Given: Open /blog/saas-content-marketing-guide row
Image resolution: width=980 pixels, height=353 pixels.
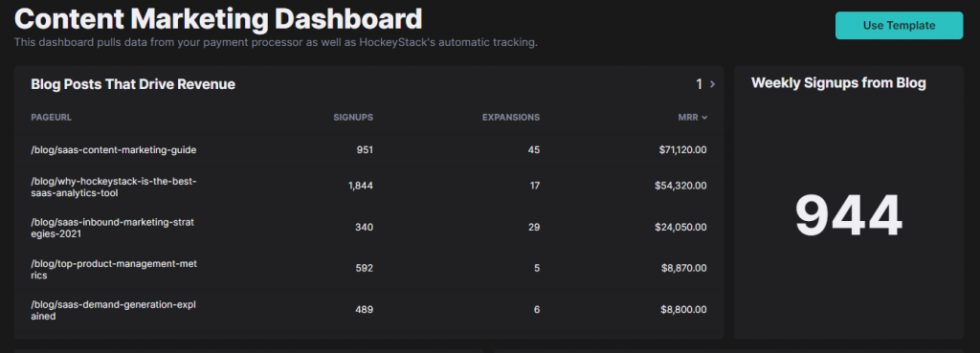Looking at the screenshot, I should pos(368,150).
